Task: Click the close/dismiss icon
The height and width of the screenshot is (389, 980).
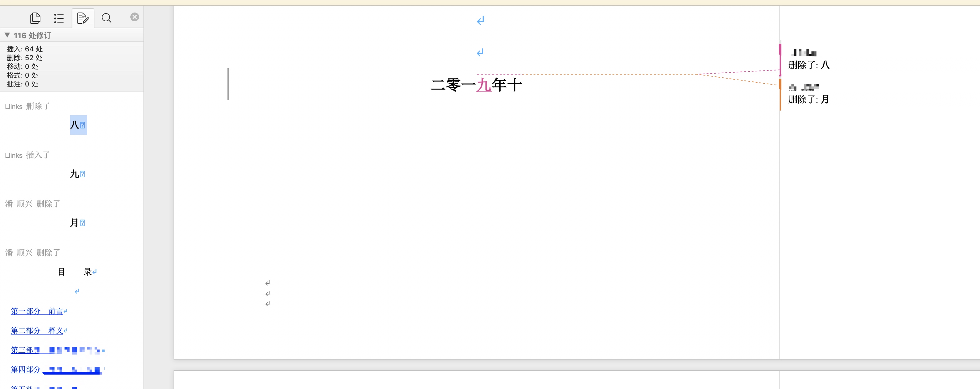Action: pos(135,17)
